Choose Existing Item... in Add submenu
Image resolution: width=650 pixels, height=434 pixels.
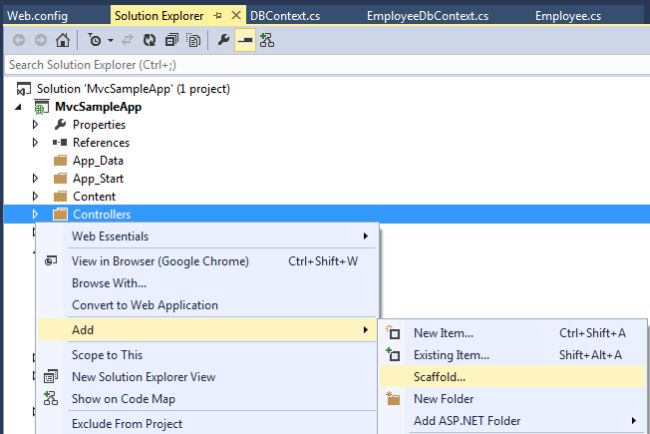tap(512, 355)
